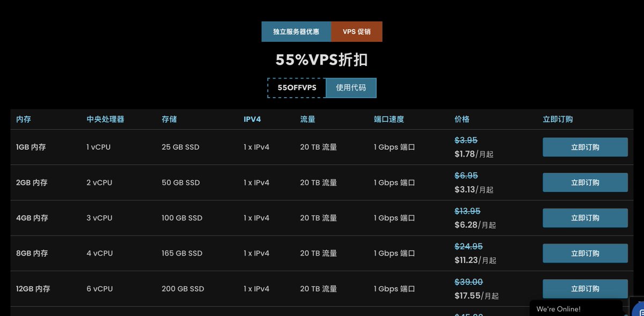Select the VPS 促销 tab
The image size is (644, 316).
pyautogui.click(x=357, y=32)
